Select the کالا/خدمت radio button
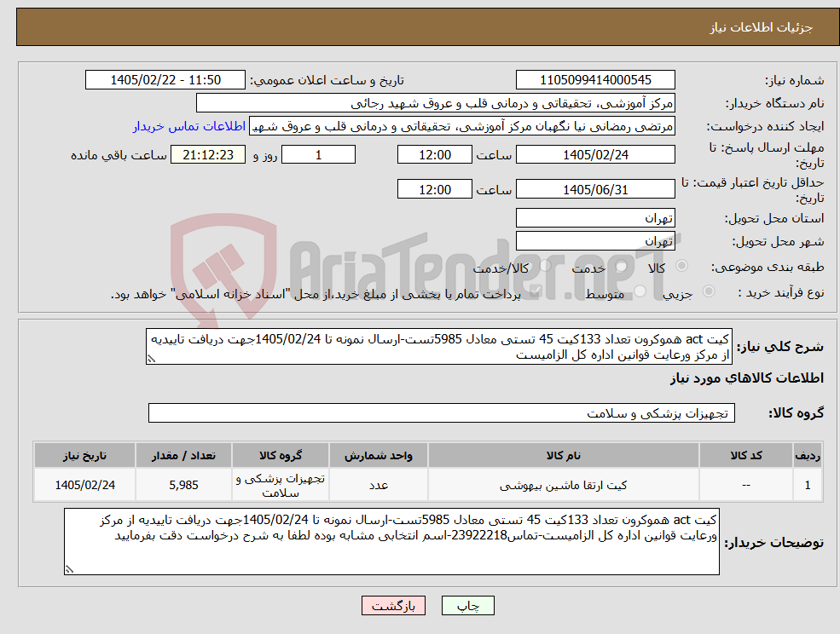 coord(545,266)
